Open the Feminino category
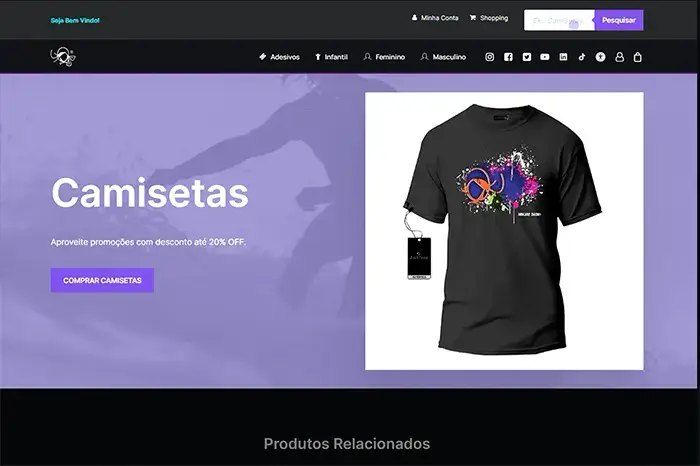 384,57
